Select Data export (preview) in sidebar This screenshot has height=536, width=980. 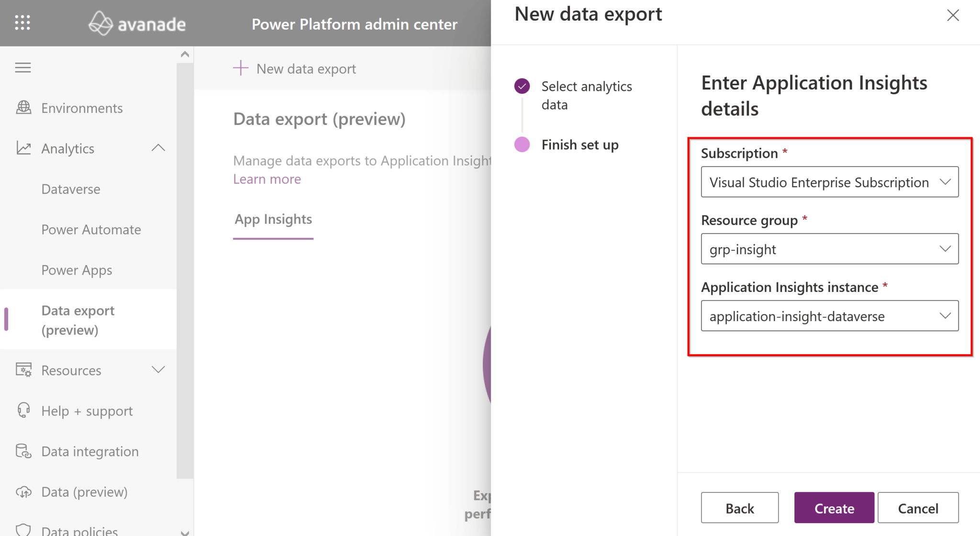(x=78, y=320)
